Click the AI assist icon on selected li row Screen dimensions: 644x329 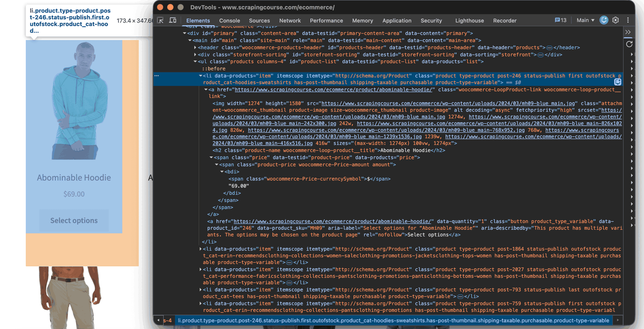[618, 82]
